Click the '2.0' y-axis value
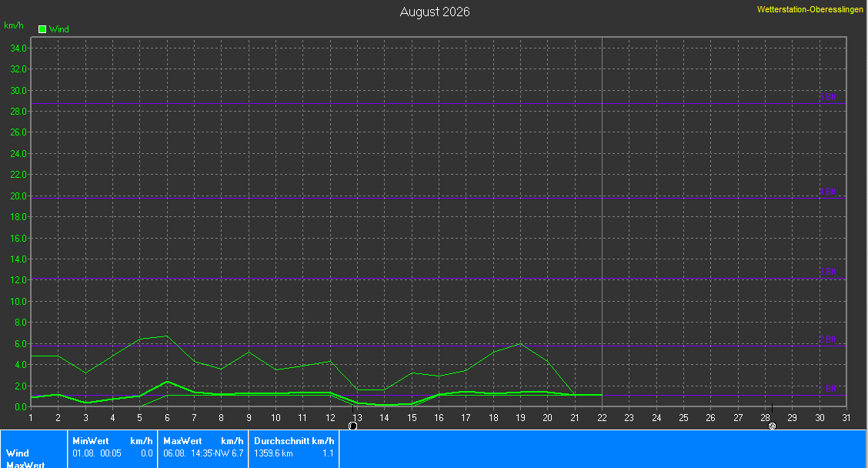868x468 pixels. click(x=21, y=386)
